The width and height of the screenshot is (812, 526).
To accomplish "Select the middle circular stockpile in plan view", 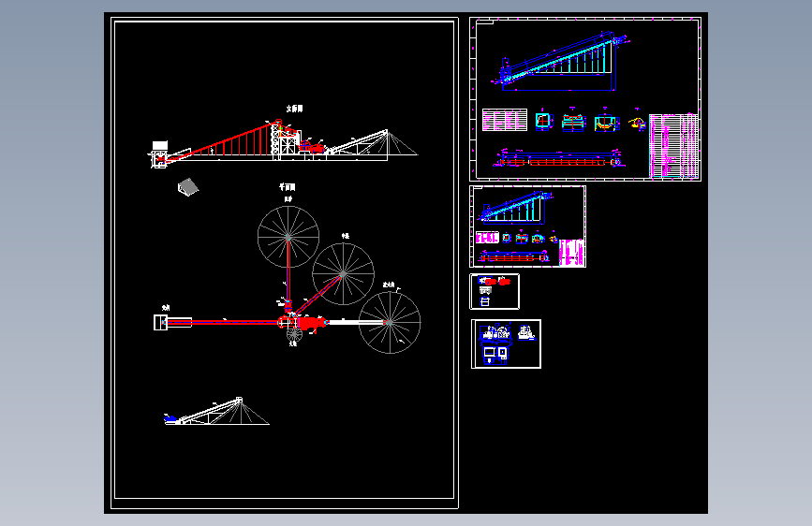I will [x=343, y=274].
